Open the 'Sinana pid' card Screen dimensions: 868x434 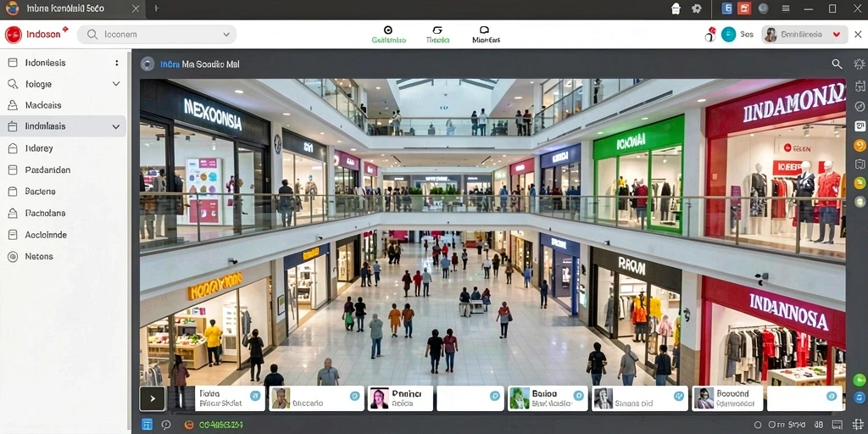pyautogui.click(x=639, y=398)
